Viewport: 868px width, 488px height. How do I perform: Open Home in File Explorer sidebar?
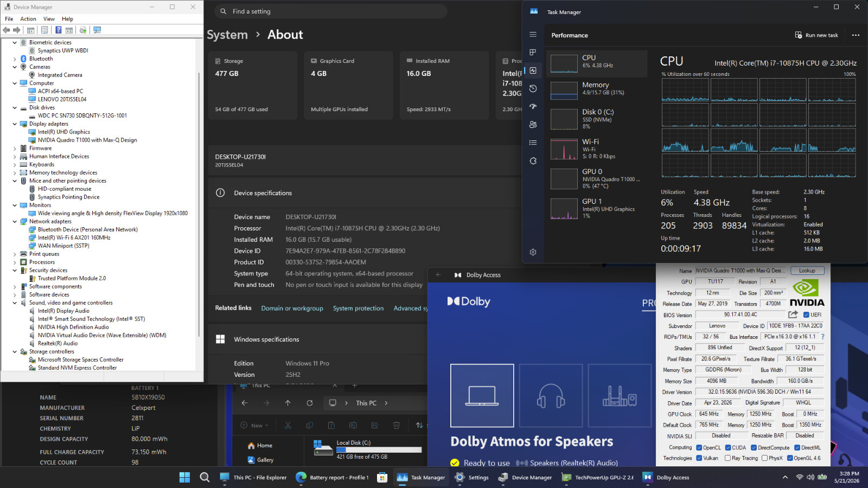[x=260, y=446]
